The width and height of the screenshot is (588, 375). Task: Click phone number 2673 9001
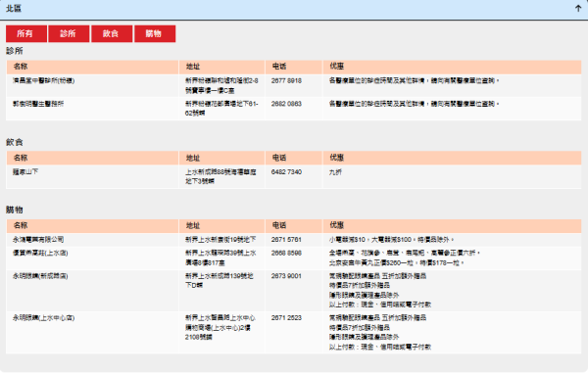[286, 276]
